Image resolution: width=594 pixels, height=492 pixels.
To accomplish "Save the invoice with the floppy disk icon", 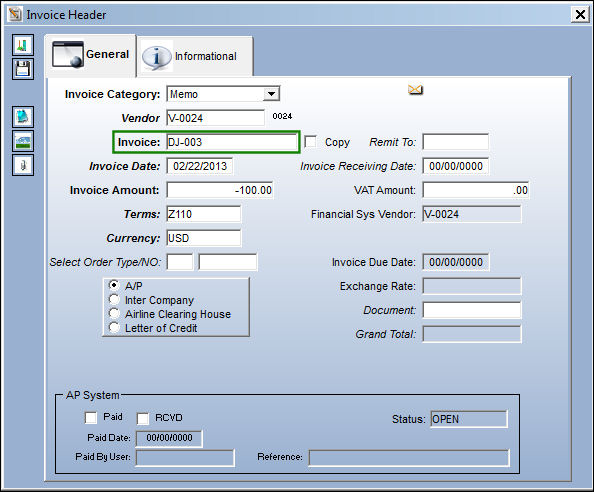I will (23, 69).
